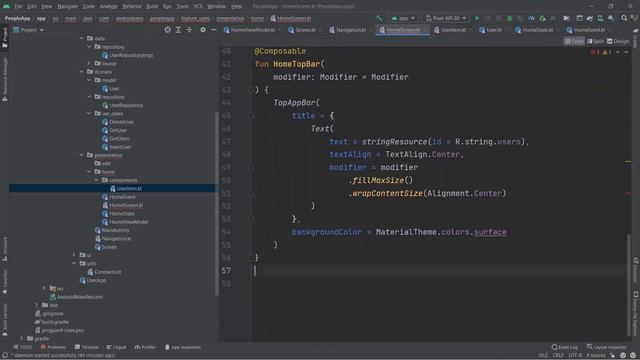The height and width of the screenshot is (360, 640).
Task: Expand the res folder
Action: pyautogui.click(x=44, y=288)
